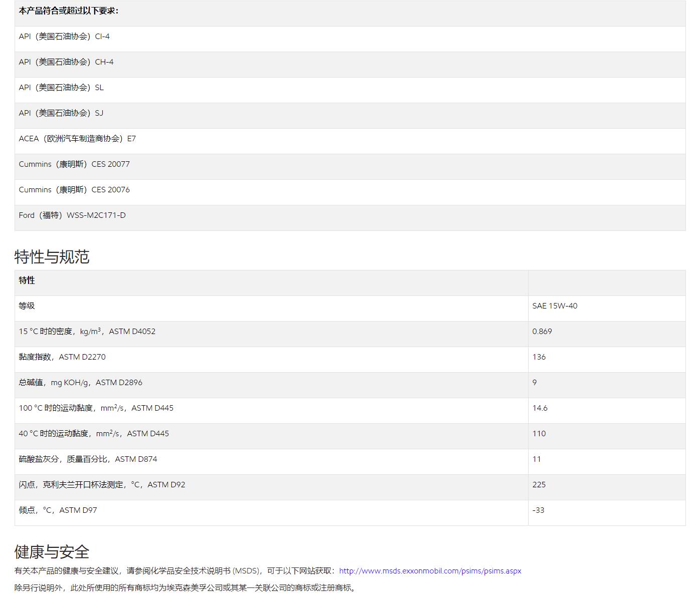This screenshot has height=596, width=700.
Task: Select the 'Cummins CES 20077' row
Action: [x=350, y=167]
